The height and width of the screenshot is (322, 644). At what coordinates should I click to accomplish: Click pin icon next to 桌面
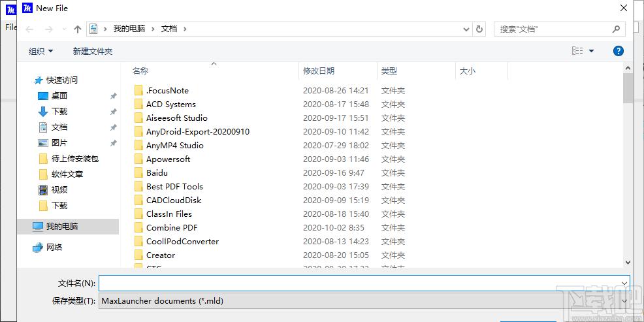pos(114,96)
